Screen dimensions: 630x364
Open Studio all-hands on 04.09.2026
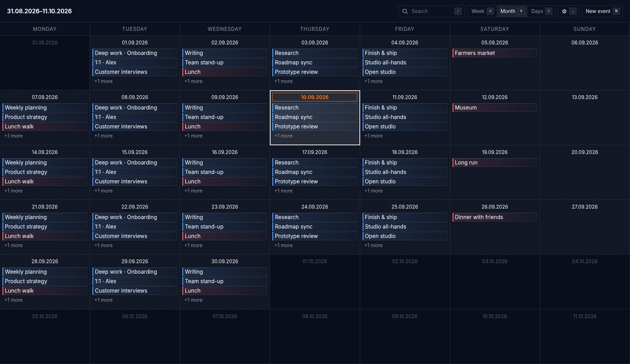tap(405, 62)
